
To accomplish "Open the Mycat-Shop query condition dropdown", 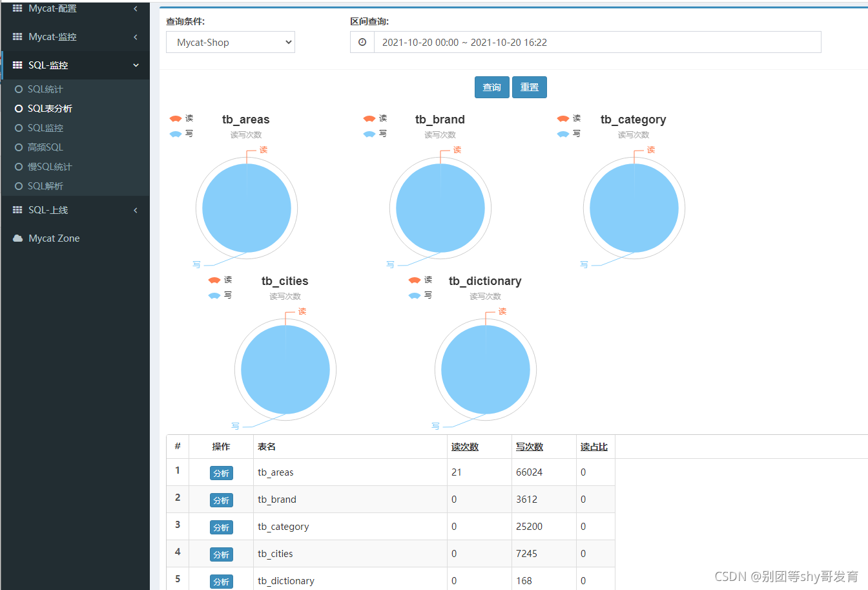I will pos(231,42).
